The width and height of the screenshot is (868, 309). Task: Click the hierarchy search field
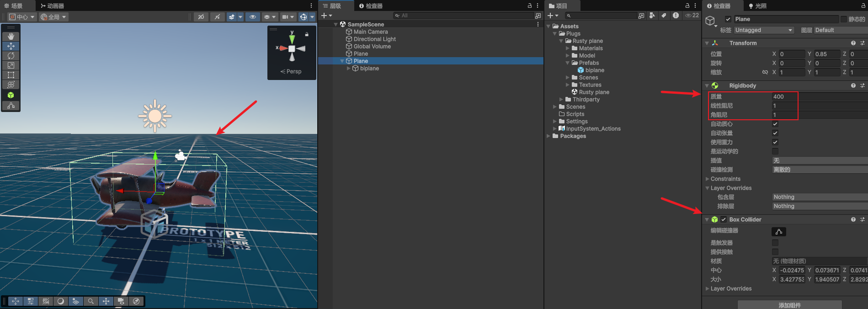464,16
